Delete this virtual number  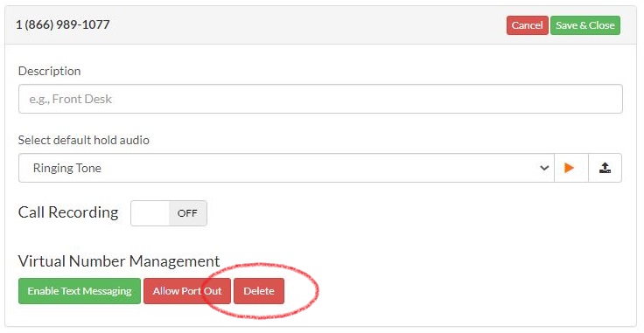(259, 291)
